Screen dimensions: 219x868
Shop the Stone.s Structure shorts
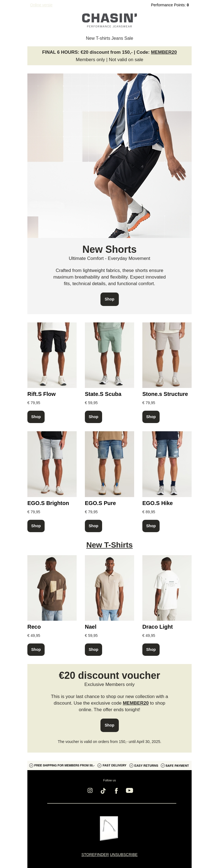(x=151, y=417)
